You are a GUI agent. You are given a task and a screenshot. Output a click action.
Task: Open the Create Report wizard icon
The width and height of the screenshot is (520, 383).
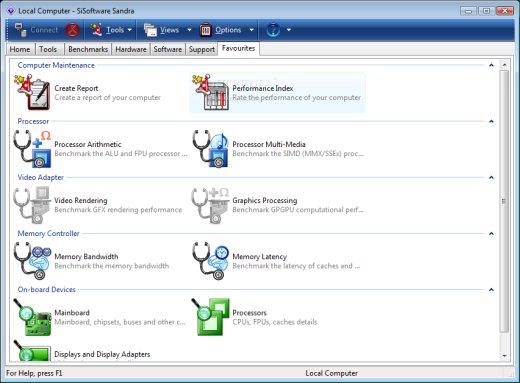32,92
